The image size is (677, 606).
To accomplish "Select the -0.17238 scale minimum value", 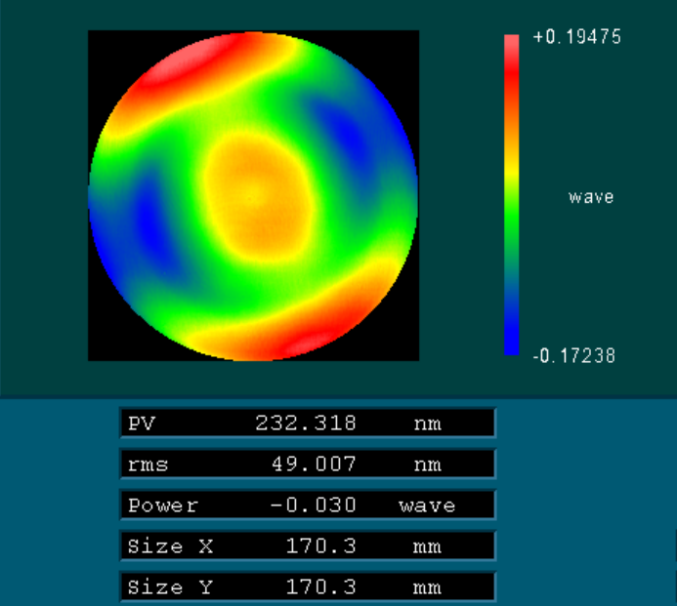I will [x=574, y=356].
